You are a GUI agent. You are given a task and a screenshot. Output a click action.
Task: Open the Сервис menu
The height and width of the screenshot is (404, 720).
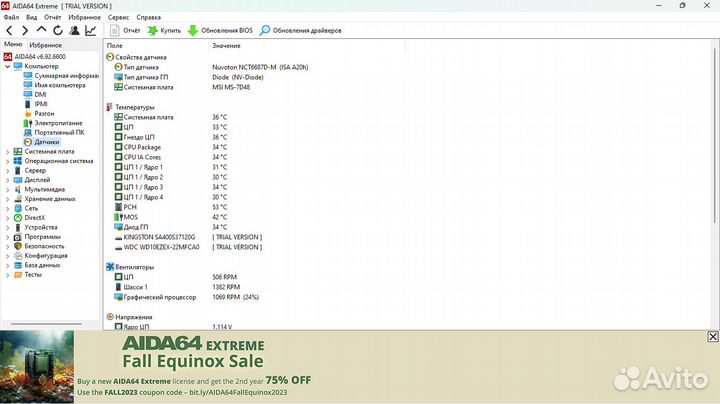coord(117,17)
